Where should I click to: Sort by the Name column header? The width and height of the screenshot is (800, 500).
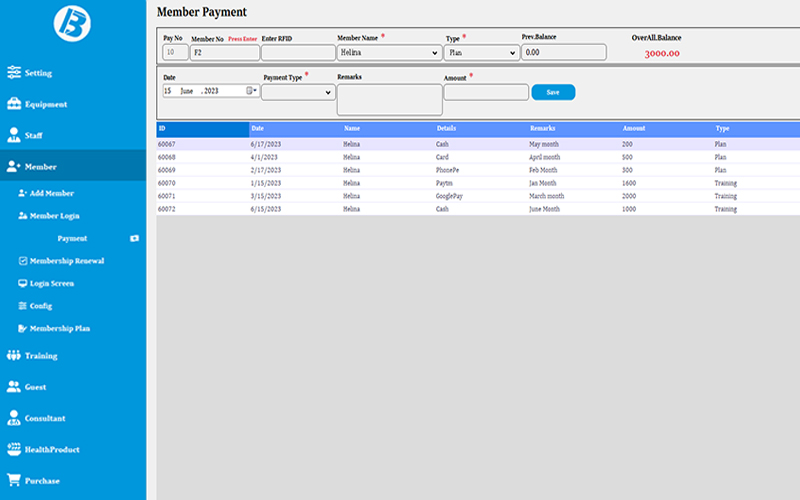388,129
